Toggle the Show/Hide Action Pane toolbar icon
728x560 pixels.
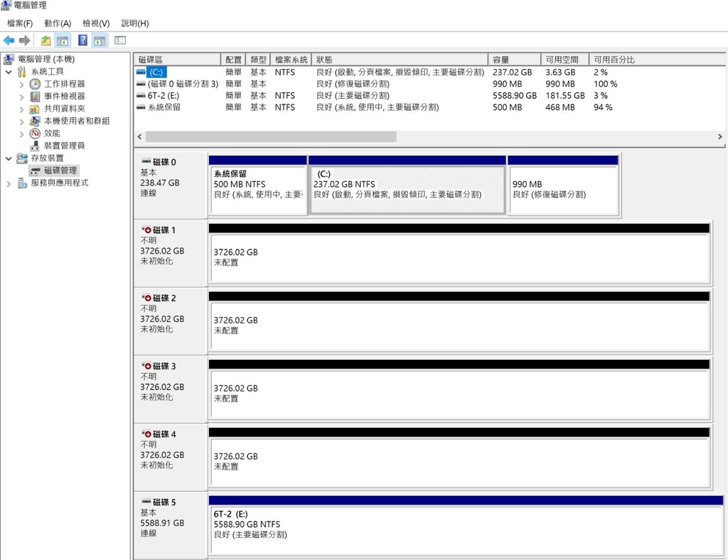(100, 41)
